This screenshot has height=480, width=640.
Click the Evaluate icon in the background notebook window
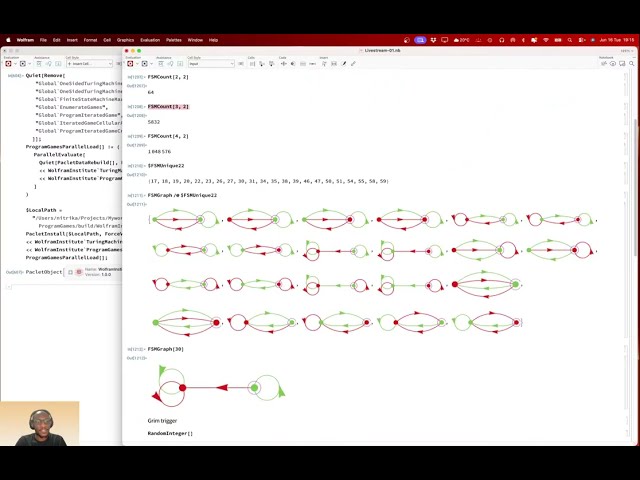coord(8,64)
